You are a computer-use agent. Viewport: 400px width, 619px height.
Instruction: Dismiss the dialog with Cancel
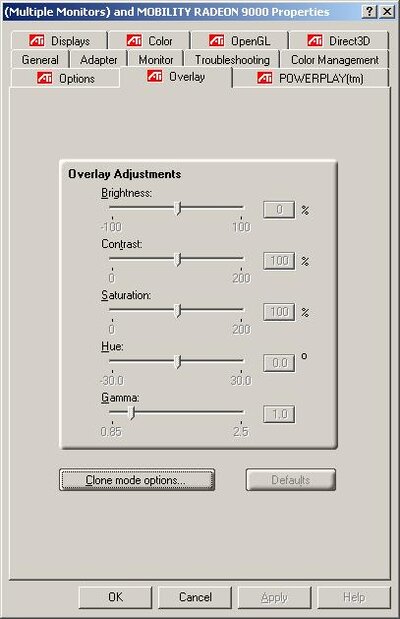tap(195, 597)
